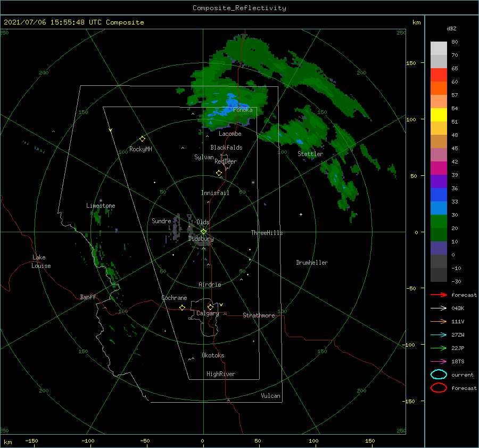Click the Sundre label
The height and width of the screenshot is (448, 479).
point(161,221)
